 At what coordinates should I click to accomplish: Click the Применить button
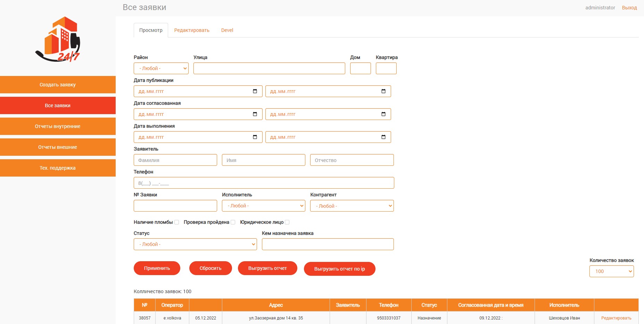click(157, 268)
